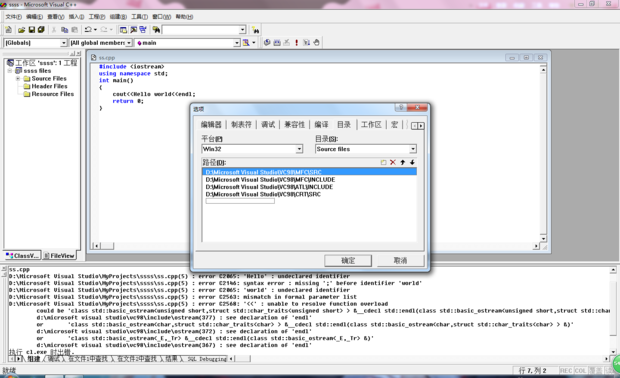Click the Save All toolbar icon
This screenshot has height=378, width=620.
tap(41, 30)
